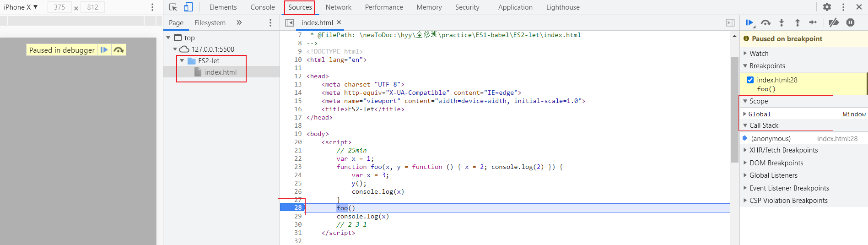Open the Memory tab
This screenshot has height=245, width=868.
(429, 7)
